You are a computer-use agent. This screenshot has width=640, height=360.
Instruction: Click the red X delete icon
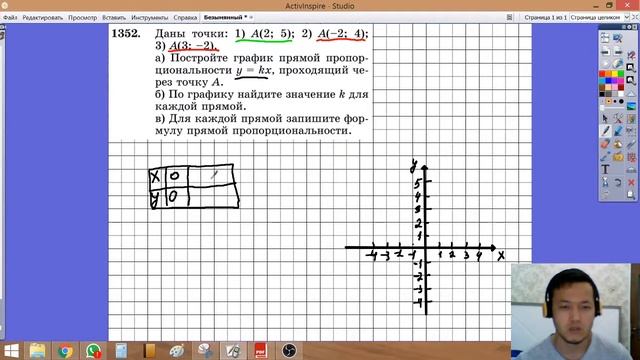(631, 182)
